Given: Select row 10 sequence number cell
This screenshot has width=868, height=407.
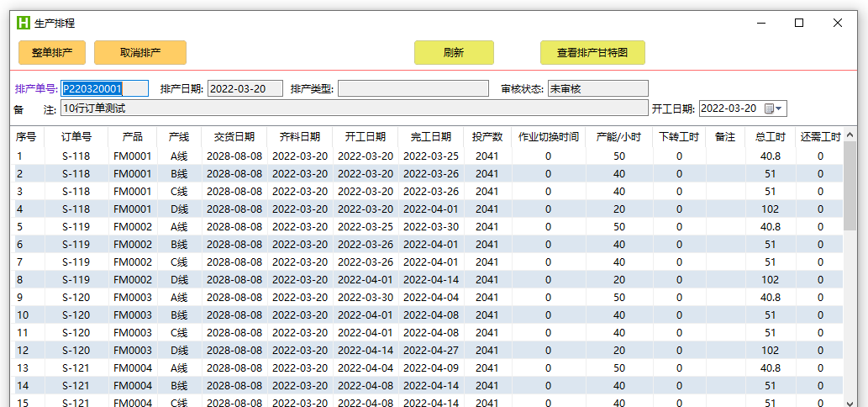Looking at the screenshot, I should pyautogui.click(x=27, y=315).
